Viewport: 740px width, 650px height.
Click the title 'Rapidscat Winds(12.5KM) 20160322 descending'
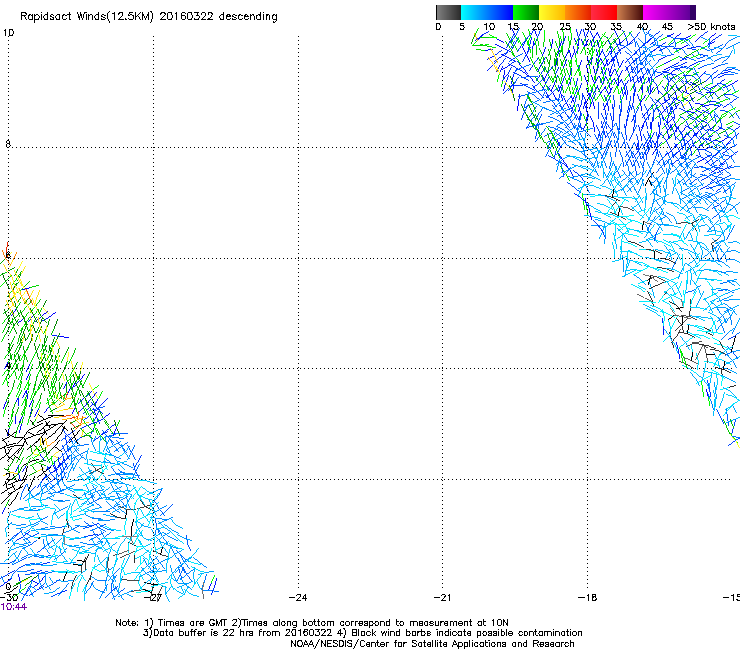coord(149,16)
